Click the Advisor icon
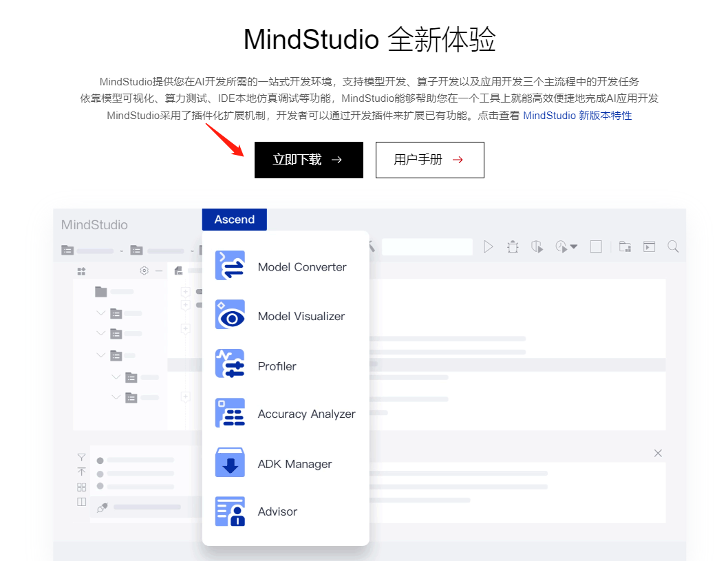 coord(230,511)
